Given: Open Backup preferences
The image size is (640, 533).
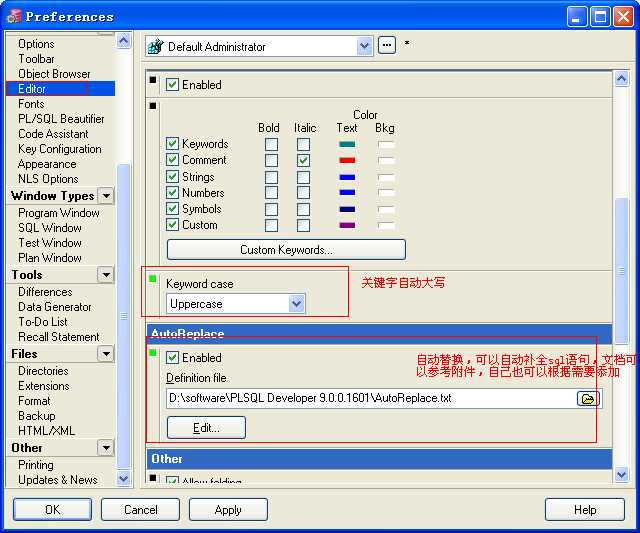Looking at the screenshot, I should pyautogui.click(x=37, y=415).
